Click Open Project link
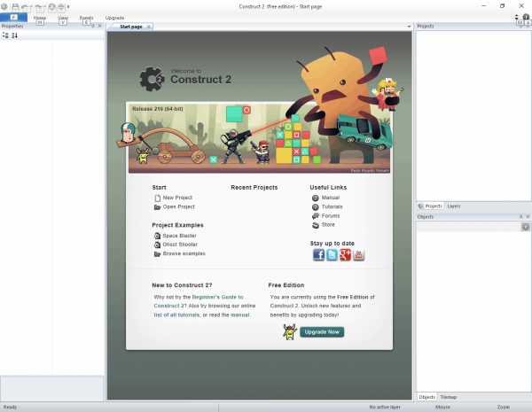Screen dimensions: 532x412 click(179, 206)
